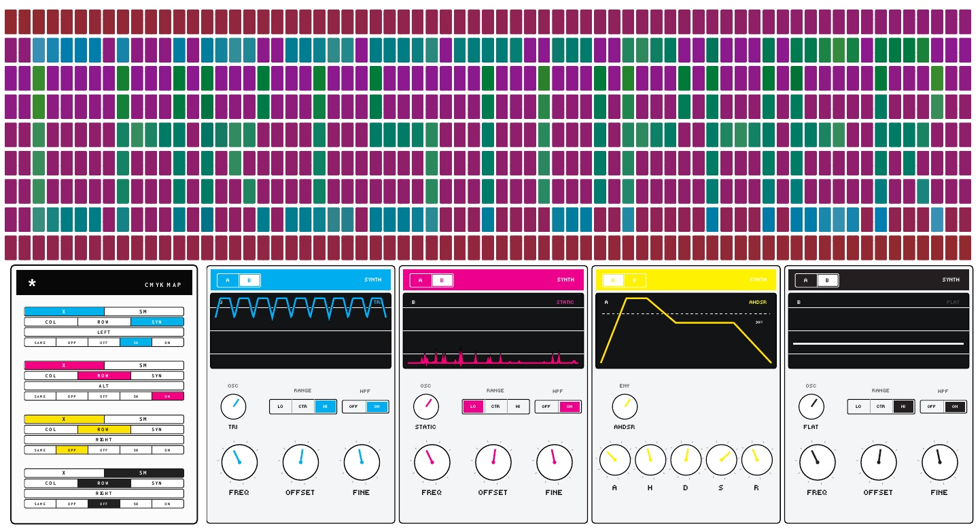
Task: Select tab A in the cyan synth panel
Action: [x=228, y=280]
